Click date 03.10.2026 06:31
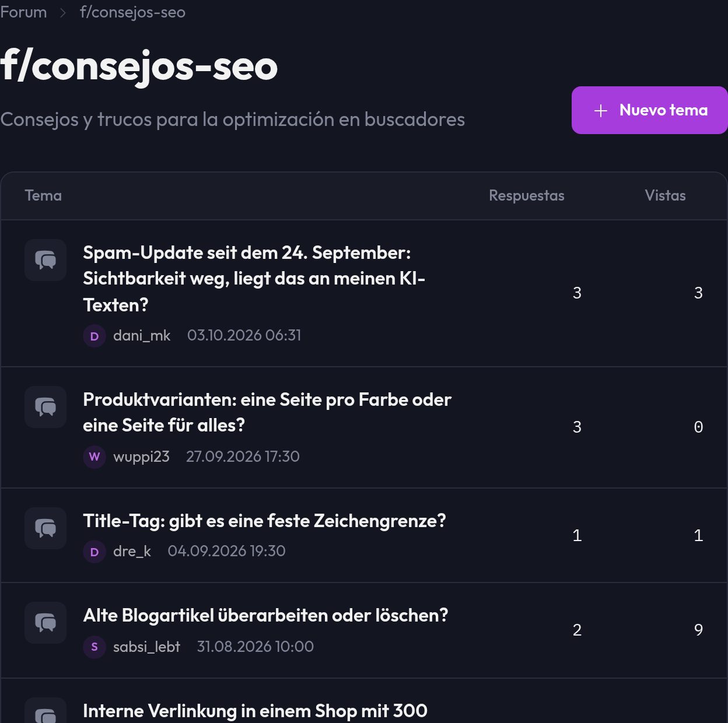The width and height of the screenshot is (728, 723). pos(244,335)
